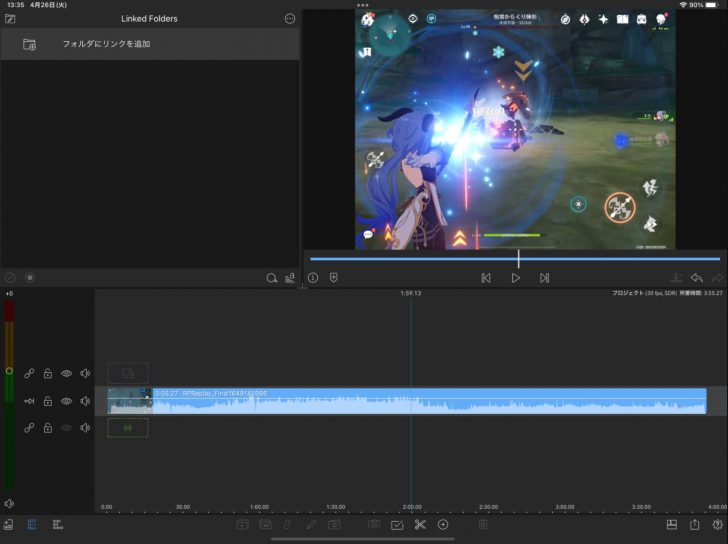Enable multi-select with the checkbox icon
Image resolution: width=728 pixels, height=544 pixels.
pyautogui.click(x=397, y=525)
